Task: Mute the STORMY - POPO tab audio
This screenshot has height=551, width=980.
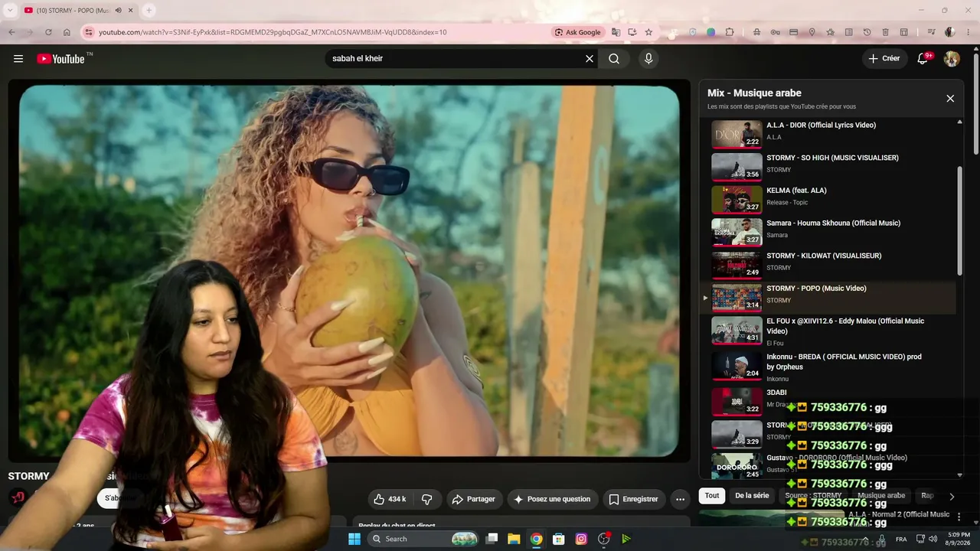Action: click(118, 11)
